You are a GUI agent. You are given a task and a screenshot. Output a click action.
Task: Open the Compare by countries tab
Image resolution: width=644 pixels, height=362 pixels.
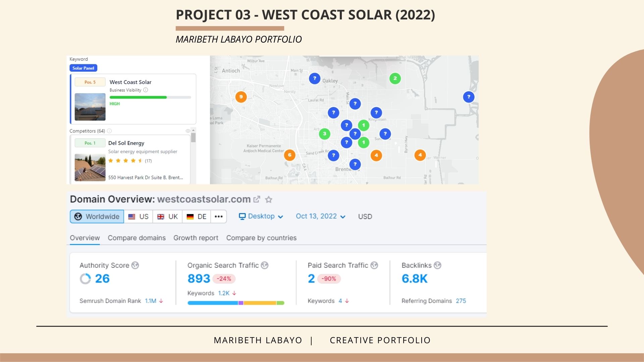[x=261, y=238]
